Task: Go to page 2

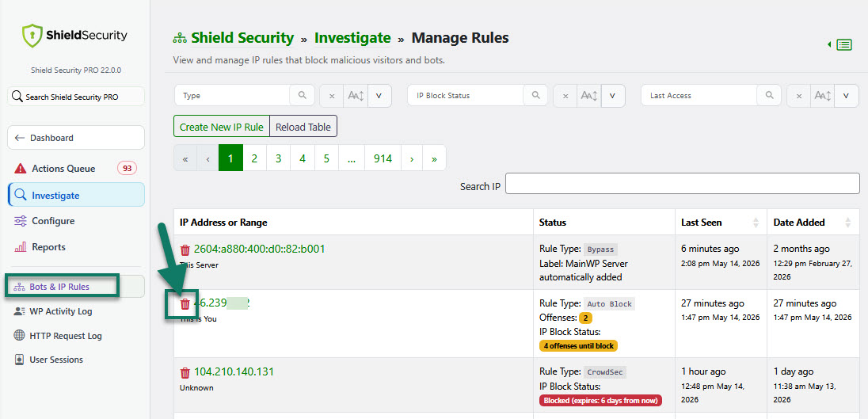Action: [255, 158]
